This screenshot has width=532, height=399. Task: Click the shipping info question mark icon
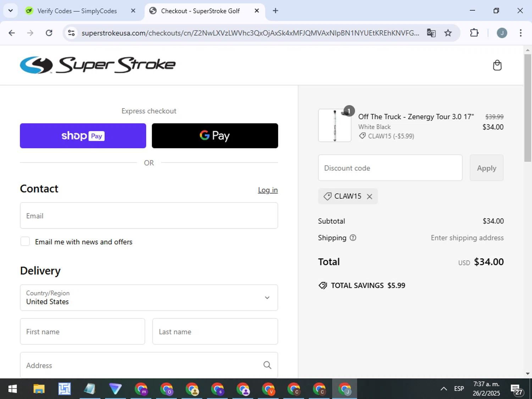(x=353, y=238)
